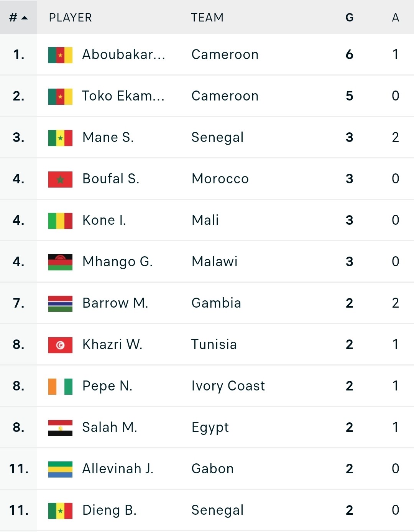Open player Toko Ekam... profile
This screenshot has height=532, width=414.
pos(123,96)
